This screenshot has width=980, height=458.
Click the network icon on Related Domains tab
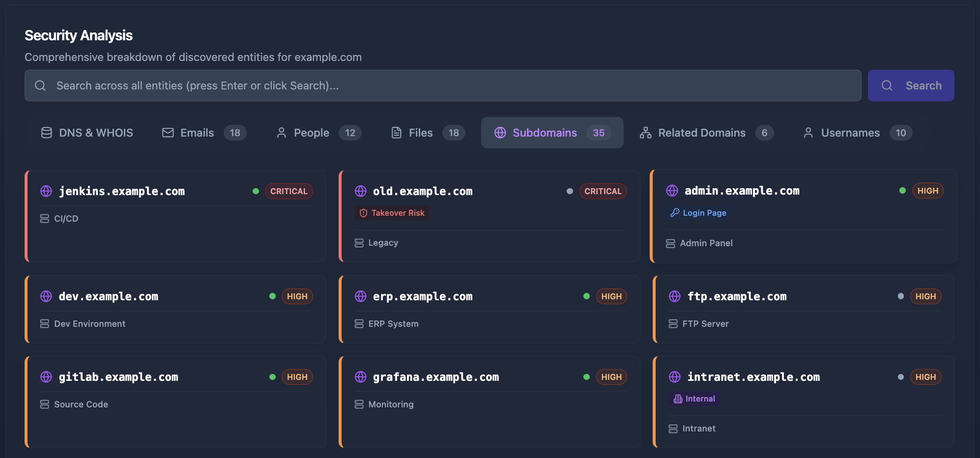[x=645, y=133]
